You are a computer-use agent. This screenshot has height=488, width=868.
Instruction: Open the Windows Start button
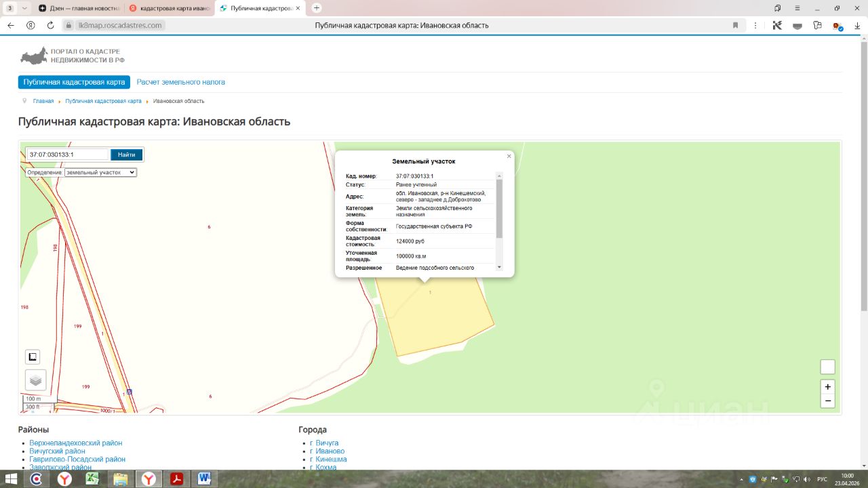pos(12,479)
